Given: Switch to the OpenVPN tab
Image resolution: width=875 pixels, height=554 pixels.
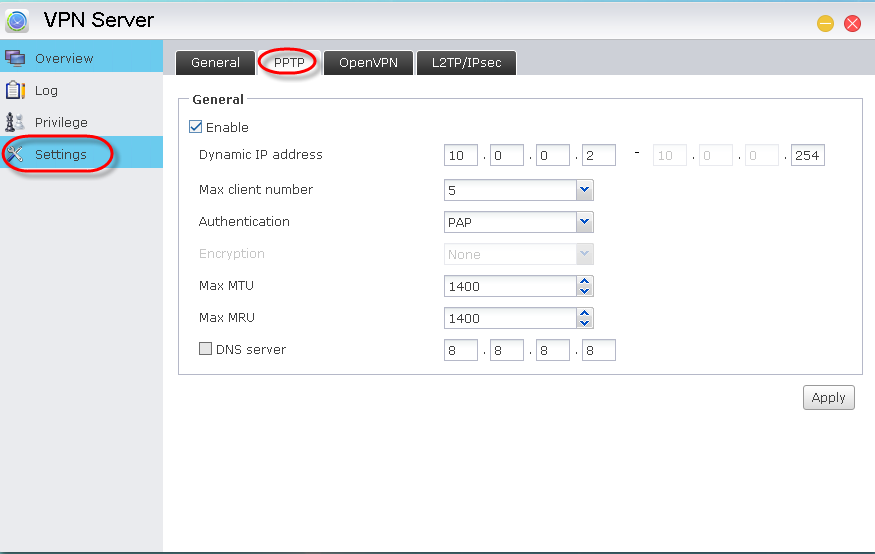Looking at the screenshot, I should tap(368, 62).
